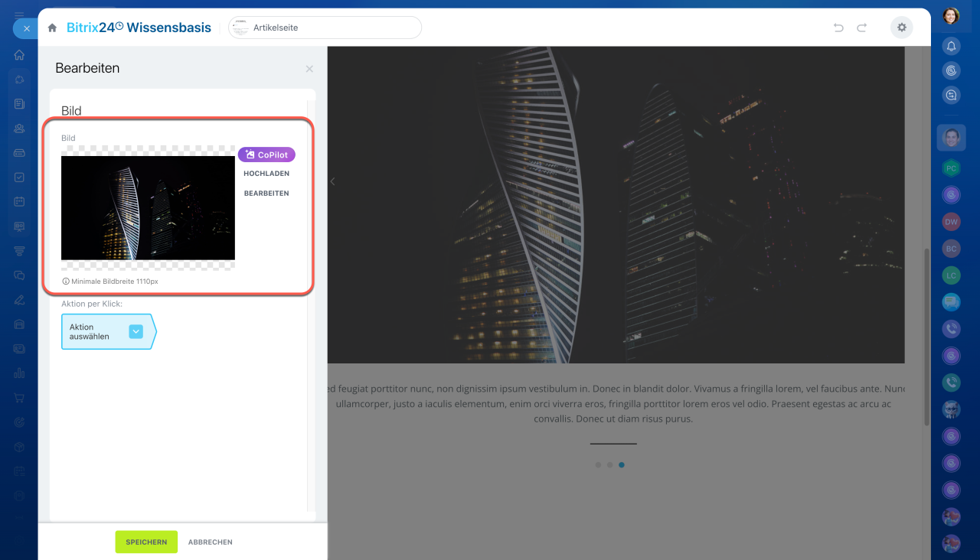Open the shopping cart icon in left sidebar
This screenshot has height=560, width=980.
point(19,398)
